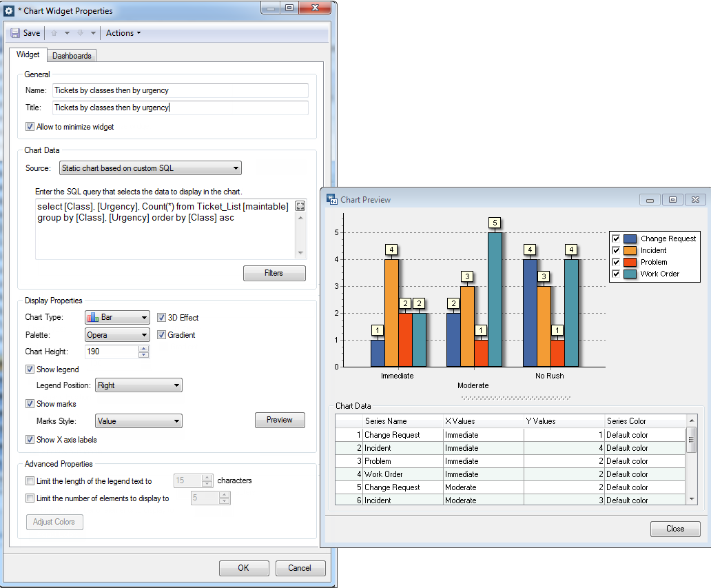711x588 pixels.
Task: Click the Filters button
Action: click(274, 273)
